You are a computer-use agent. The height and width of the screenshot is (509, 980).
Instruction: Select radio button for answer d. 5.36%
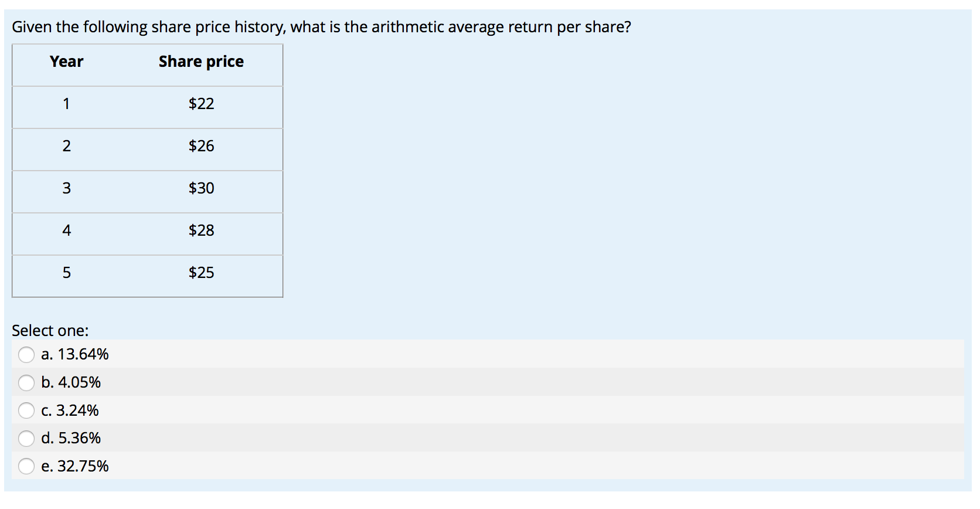point(27,438)
